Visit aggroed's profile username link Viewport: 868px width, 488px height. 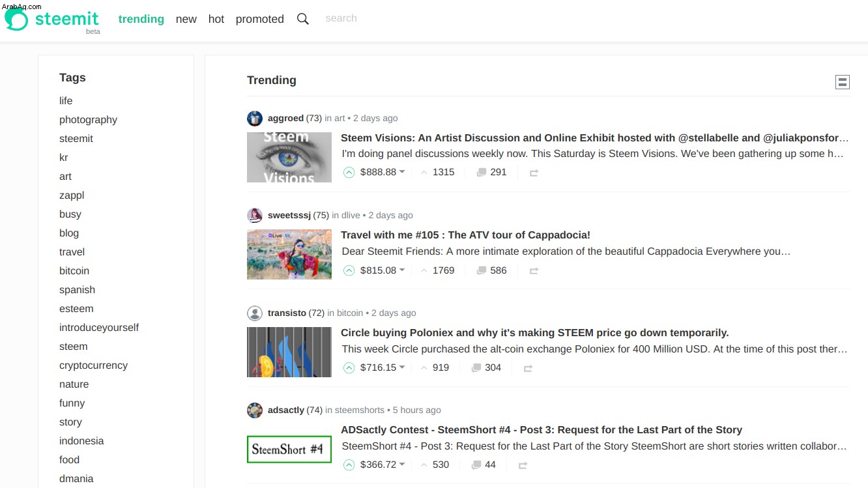tap(285, 119)
